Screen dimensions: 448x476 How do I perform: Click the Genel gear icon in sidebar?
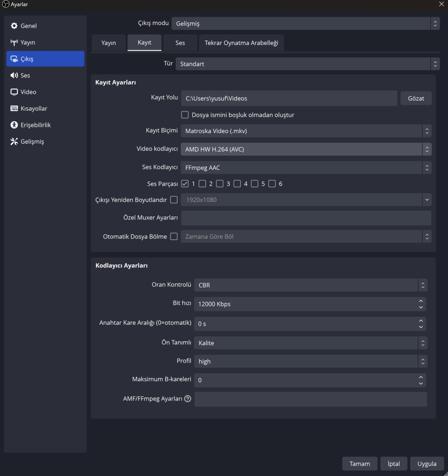click(x=14, y=26)
